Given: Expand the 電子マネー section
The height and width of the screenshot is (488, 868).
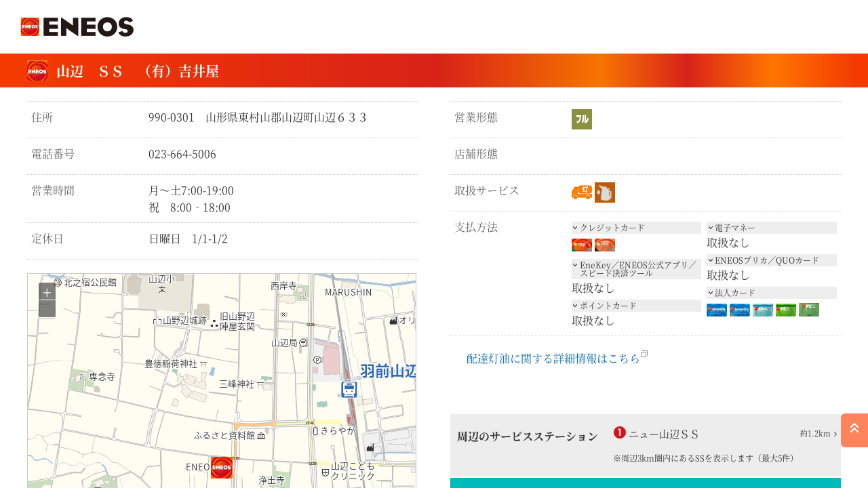Looking at the screenshot, I should coord(771,228).
